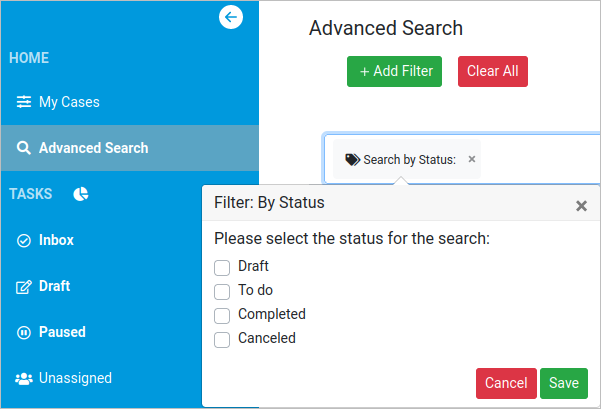Close the Filter: By Status popup
601x409 pixels.
click(x=581, y=206)
